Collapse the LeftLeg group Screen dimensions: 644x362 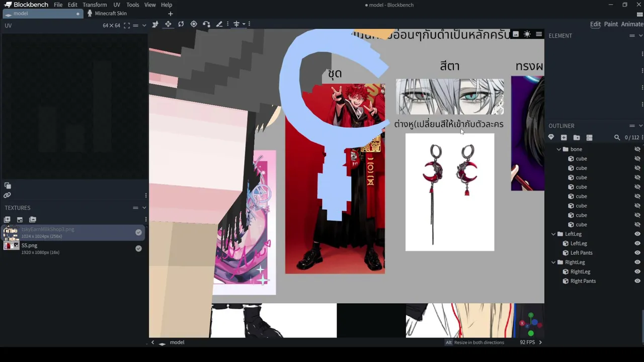(x=553, y=234)
